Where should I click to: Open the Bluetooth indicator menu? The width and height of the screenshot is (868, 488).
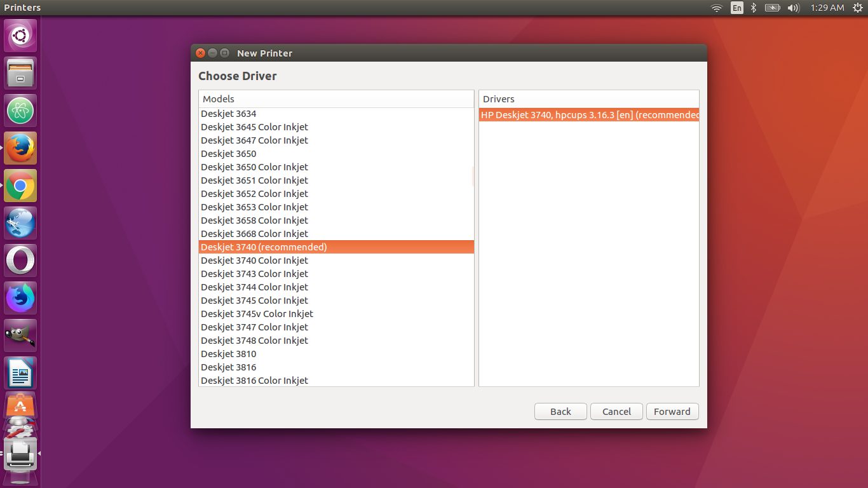(754, 8)
